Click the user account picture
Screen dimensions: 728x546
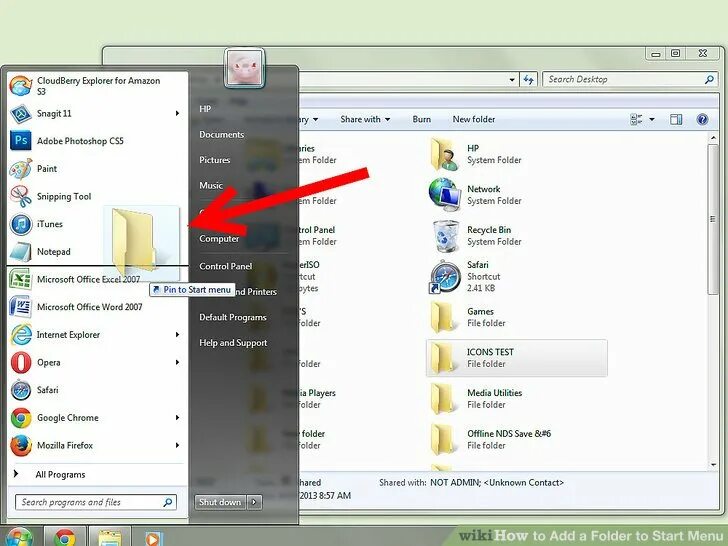245,68
